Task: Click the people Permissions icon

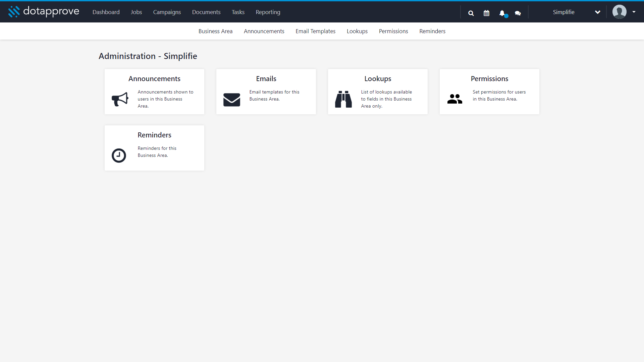Action: coord(455,99)
